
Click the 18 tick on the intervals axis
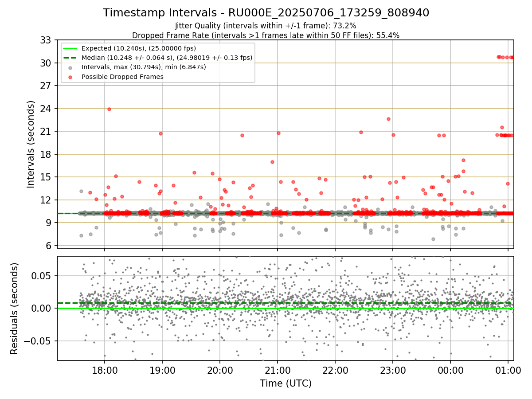47,154
